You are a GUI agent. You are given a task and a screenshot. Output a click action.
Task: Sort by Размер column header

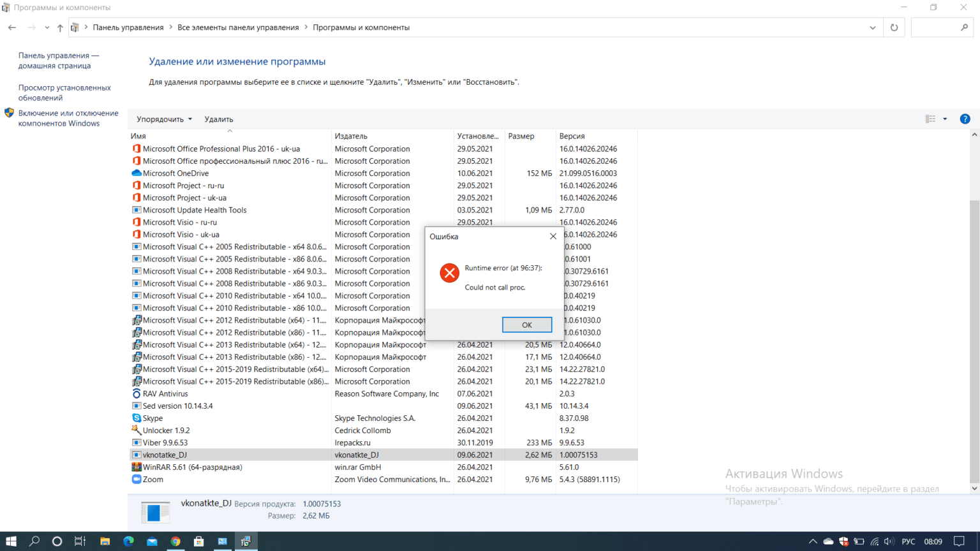pos(530,136)
